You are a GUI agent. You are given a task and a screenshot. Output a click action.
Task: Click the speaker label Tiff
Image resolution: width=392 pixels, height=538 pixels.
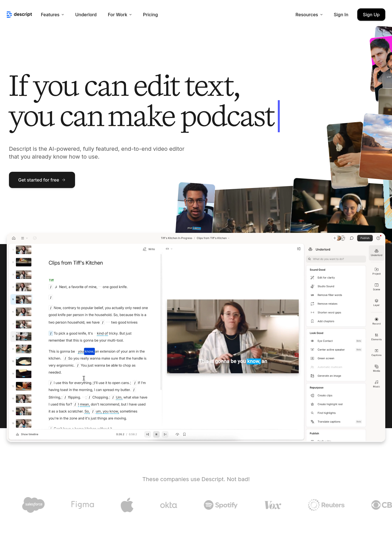pyautogui.click(x=51, y=280)
